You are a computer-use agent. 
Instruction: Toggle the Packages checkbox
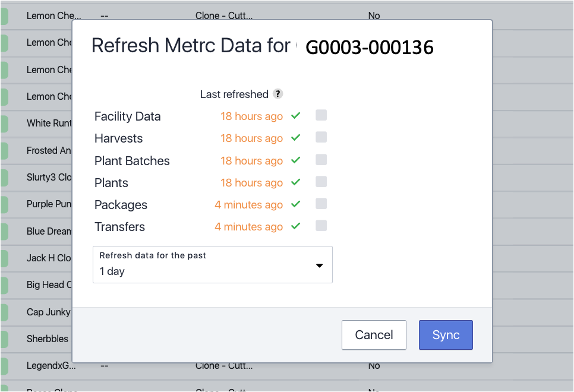click(321, 204)
